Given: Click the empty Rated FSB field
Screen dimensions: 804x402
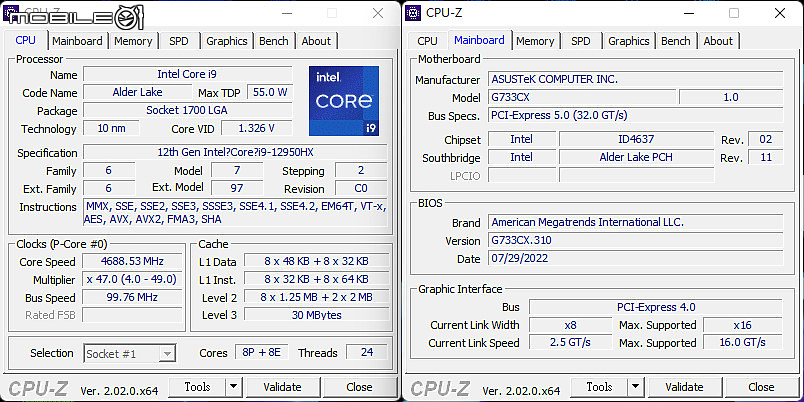Looking at the screenshot, I should pyautogui.click(x=132, y=315).
